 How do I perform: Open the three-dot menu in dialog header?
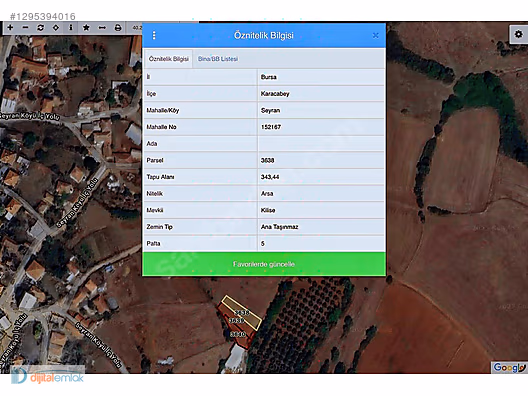tap(154, 35)
